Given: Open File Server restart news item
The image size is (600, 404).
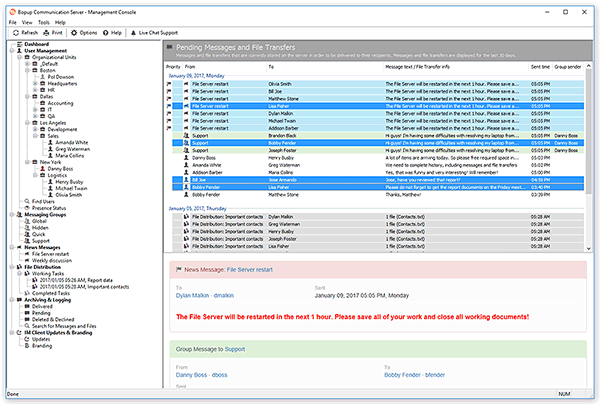Looking at the screenshot, I should click(x=50, y=254).
